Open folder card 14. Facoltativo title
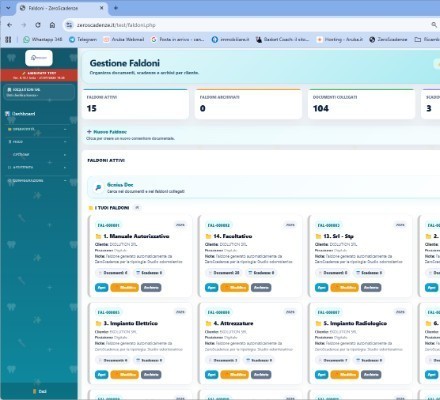Screen dimensions: 440x400 [233, 236]
